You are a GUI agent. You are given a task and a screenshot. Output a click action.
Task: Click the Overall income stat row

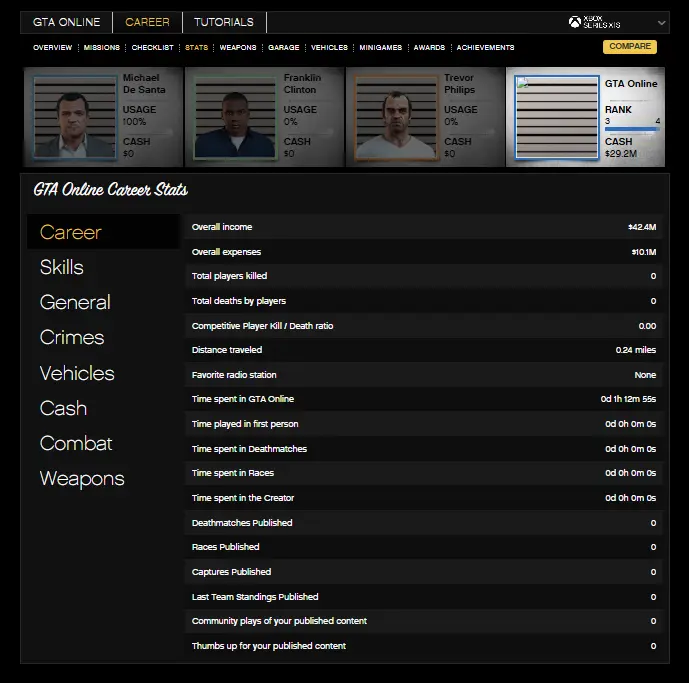423,227
